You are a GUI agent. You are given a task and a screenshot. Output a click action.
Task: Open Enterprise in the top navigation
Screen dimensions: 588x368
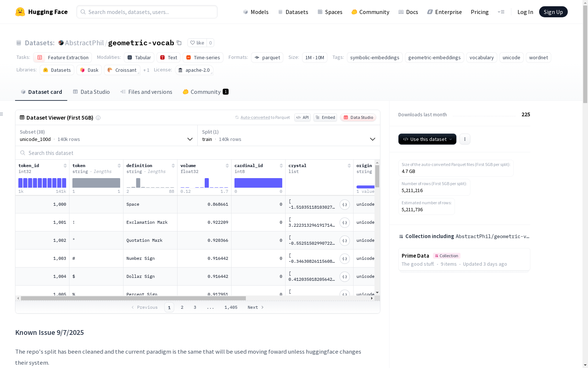[444, 12]
